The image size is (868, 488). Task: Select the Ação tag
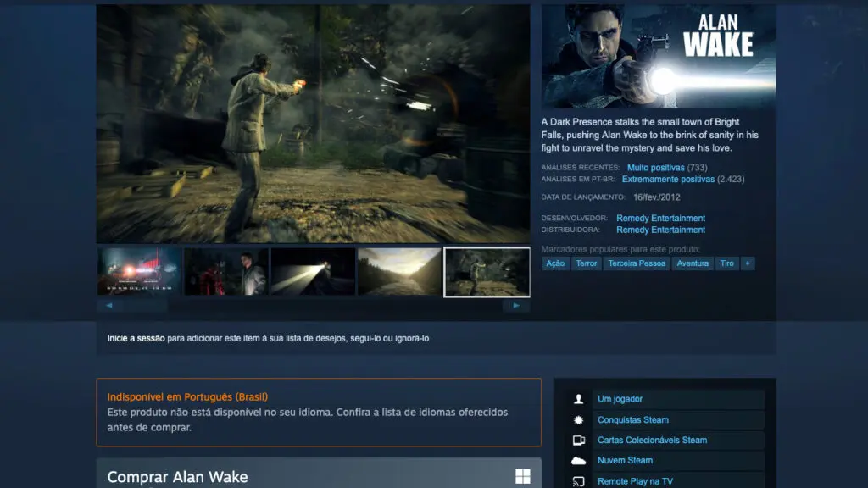(x=555, y=263)
